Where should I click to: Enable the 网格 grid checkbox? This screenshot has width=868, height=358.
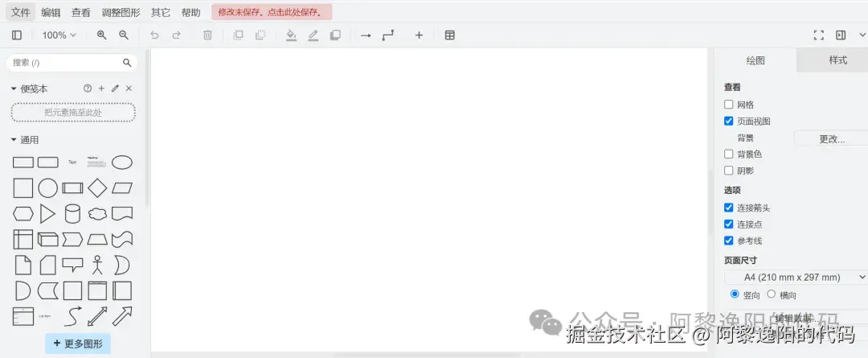point(728,105)
